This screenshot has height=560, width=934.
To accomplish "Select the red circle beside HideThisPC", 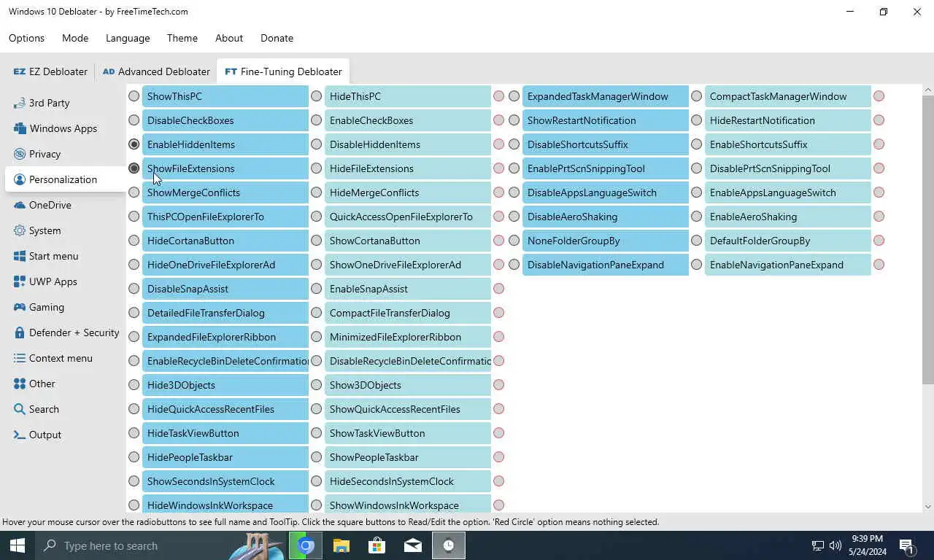I will click(x=498, y=96).
